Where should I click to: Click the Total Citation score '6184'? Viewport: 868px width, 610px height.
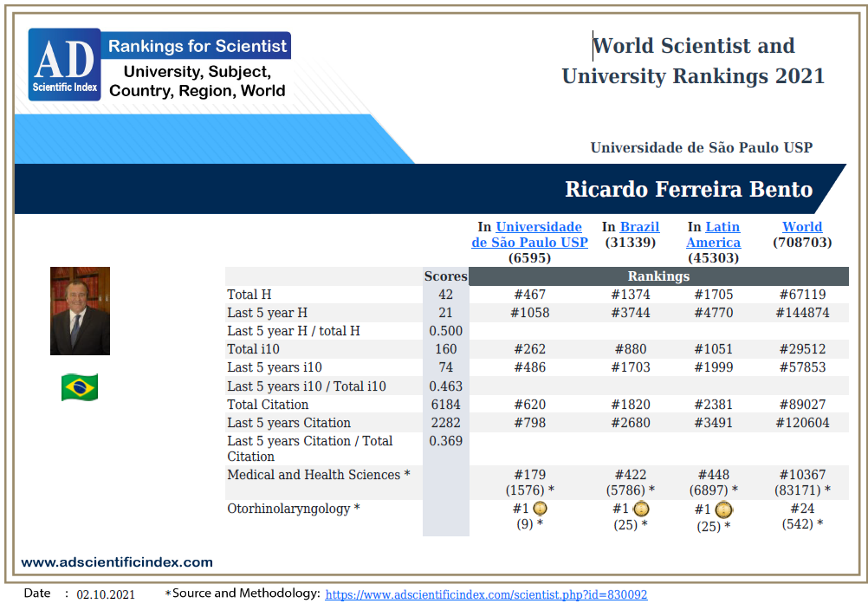click(x=445, y=405)
